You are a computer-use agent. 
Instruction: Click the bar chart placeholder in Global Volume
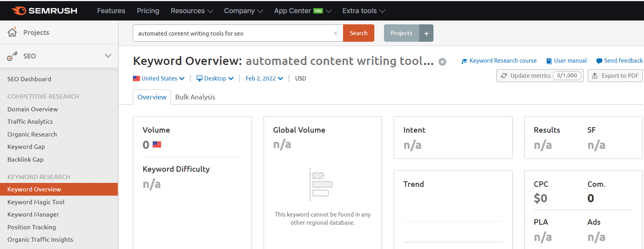click(321, 185)
